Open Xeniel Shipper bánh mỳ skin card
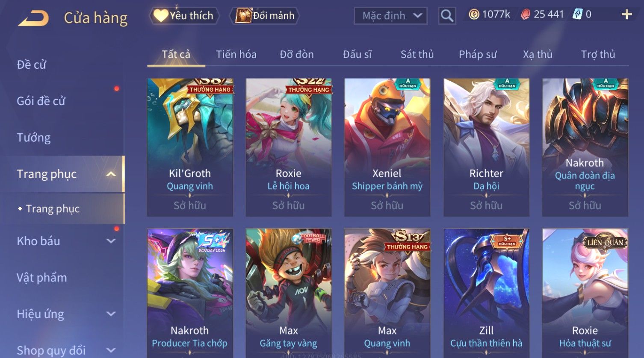The image size is (644, 358). click(x=387, y=147)
